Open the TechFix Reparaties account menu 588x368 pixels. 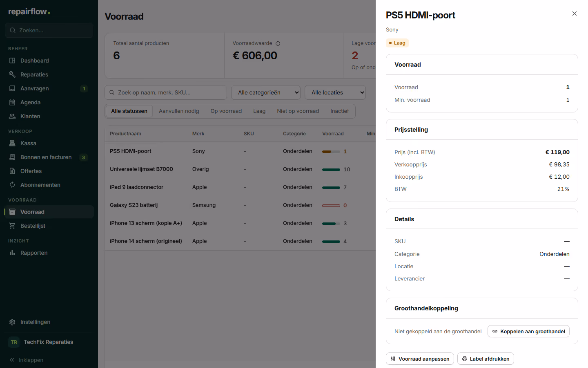[x=49, y=342]
